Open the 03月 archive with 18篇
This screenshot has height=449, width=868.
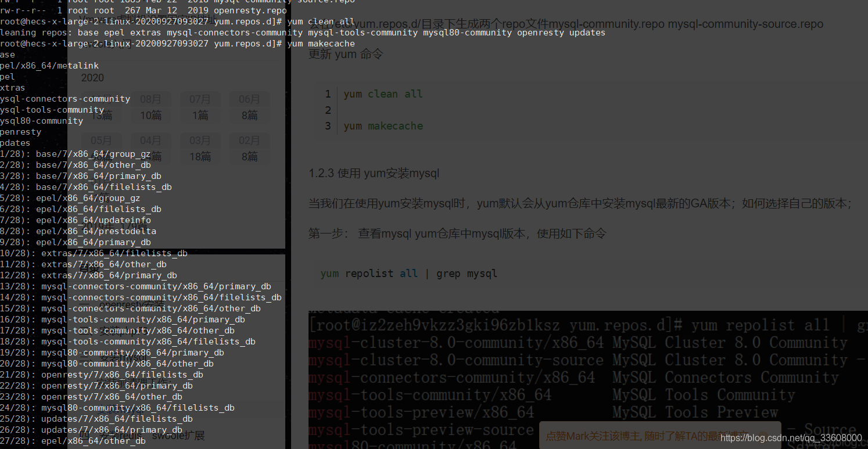pyautogui.click(x=200, y=148)
